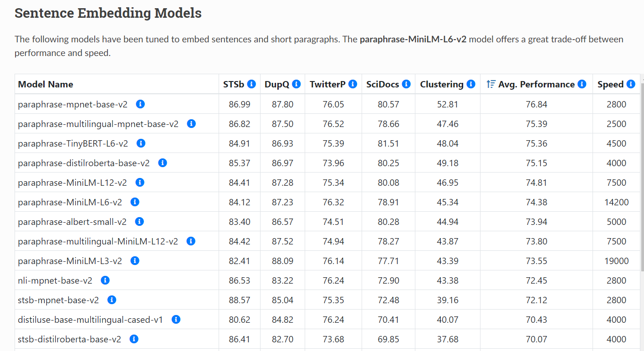The width and height of the screenshot is (644, 351).
Task: Select the row for paraphrase-MiniLM-L6-v2
Action: [70, 202]
